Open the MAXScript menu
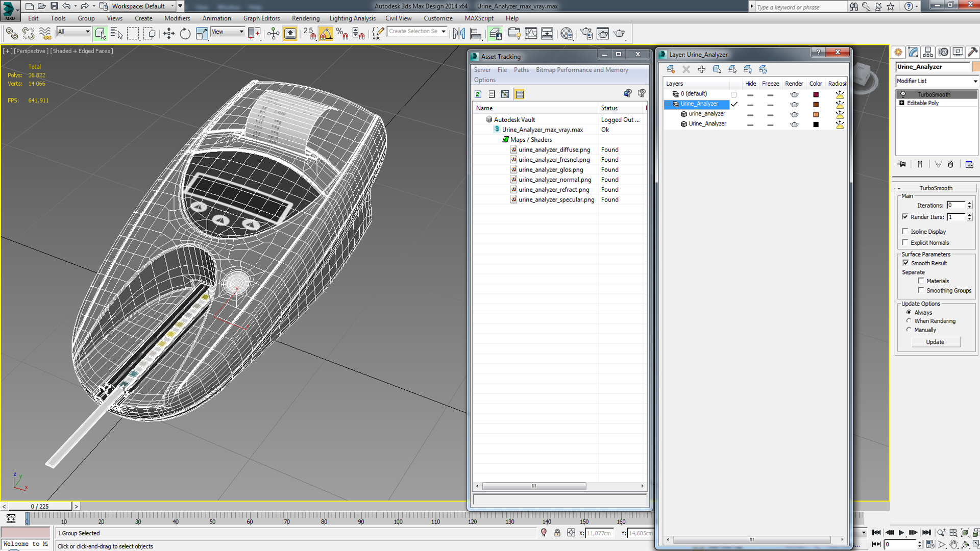 click(479, 18)
